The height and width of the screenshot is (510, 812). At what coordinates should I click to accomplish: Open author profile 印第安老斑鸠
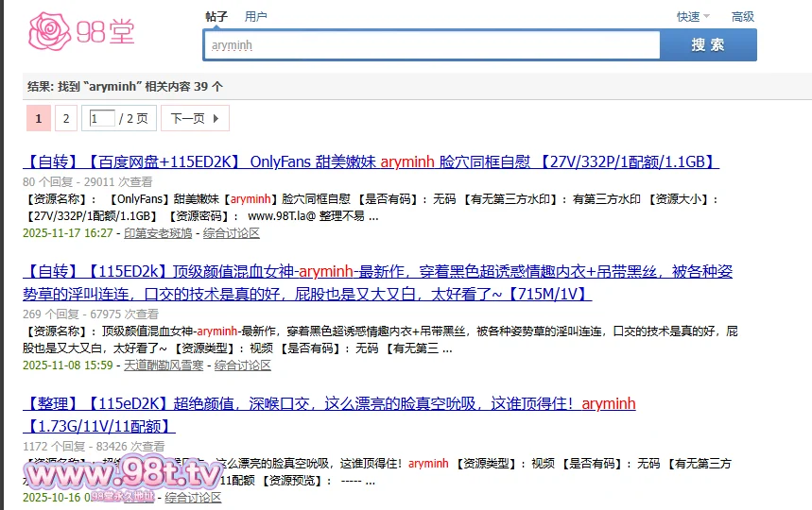click(x=158, y=233)
